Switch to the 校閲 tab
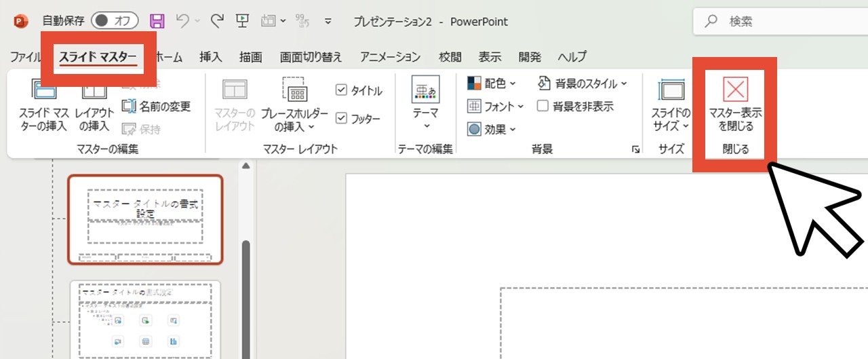The height and width of the screenshot is (359, 868). pos(450,57)
